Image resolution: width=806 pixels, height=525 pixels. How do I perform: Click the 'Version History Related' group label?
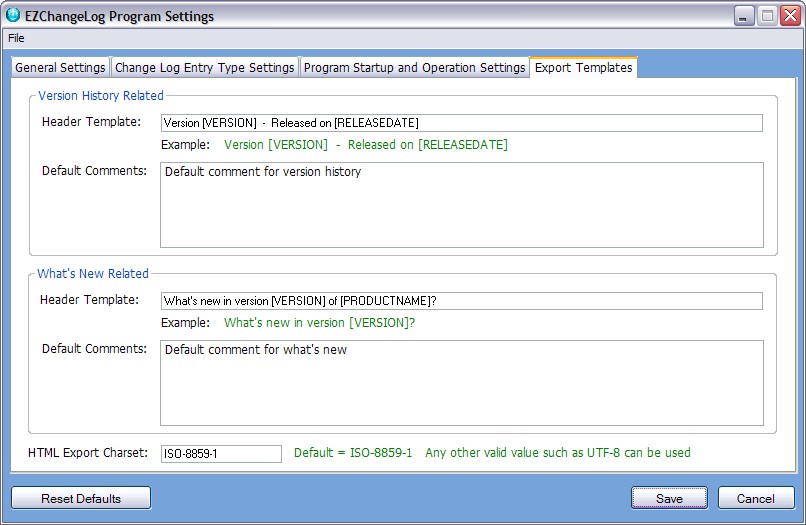click(101, 96)
